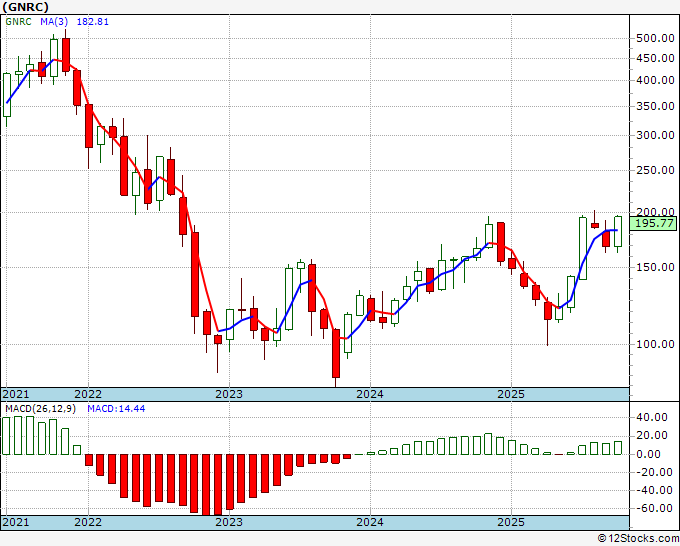Image resolution: width=680 pixels, height=546 pixels.
Task: Click the 2021 marker on MACD timeline
Action: pyautogui.click(x=16, y=522)
